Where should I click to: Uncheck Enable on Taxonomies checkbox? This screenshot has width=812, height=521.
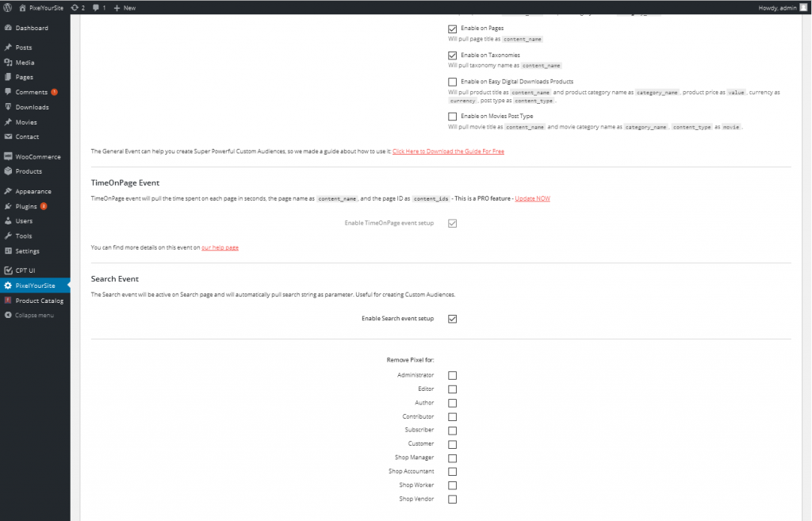pos(452,55)
